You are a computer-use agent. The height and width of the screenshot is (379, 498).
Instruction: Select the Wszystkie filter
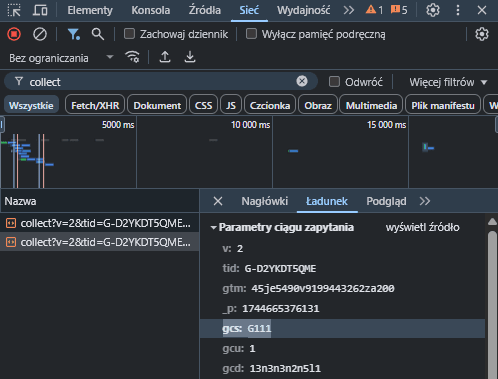(31, 106)
